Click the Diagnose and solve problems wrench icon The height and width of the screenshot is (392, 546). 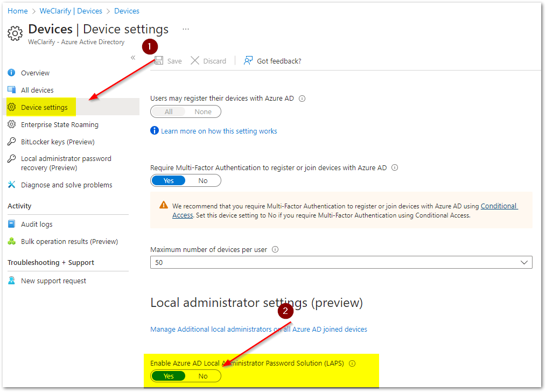[x=11, y=185]
